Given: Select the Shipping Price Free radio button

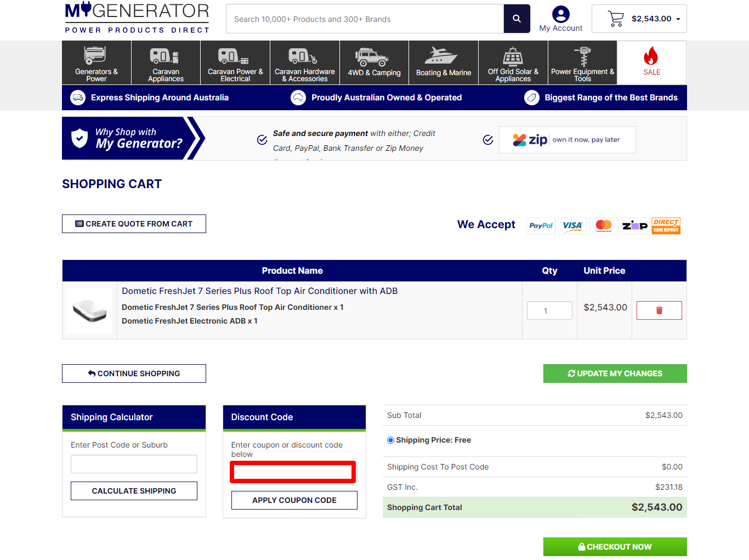Looking at the screenshot, I should pos(390,439).
